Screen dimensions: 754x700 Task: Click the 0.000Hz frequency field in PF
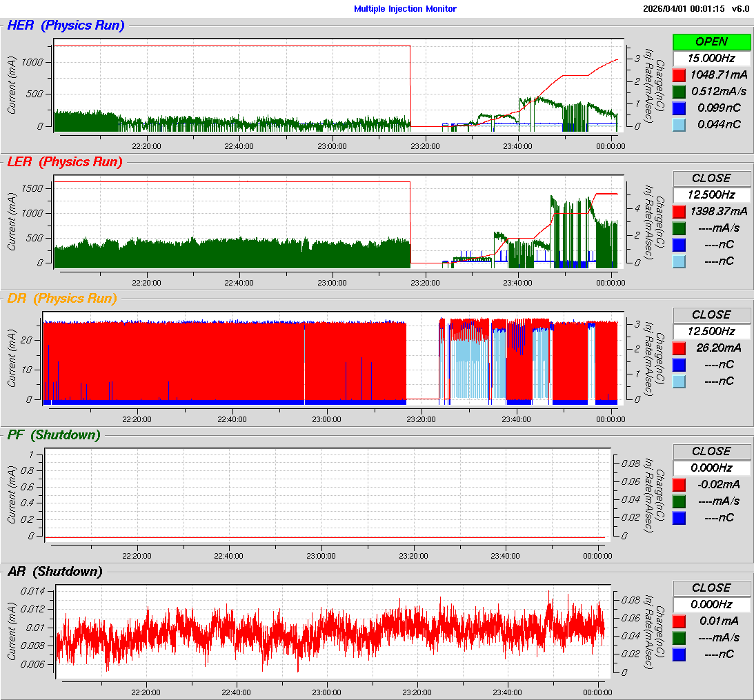(711, 468)
